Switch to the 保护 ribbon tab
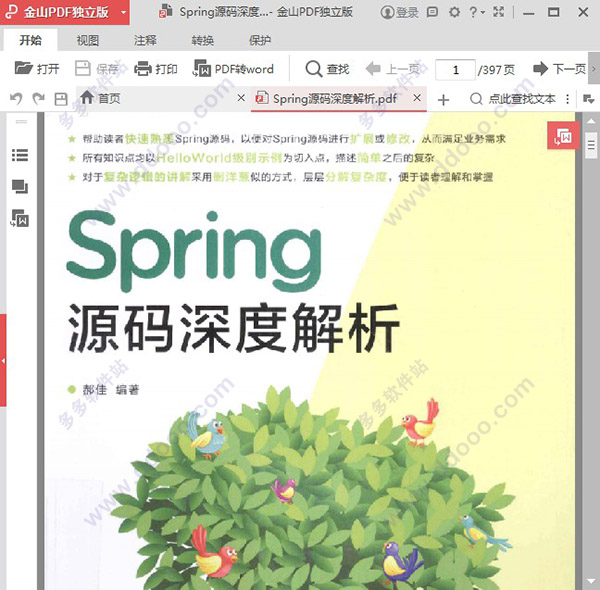Image resolution: width=600 pixels, height=590 pixels. pos(260,40)
